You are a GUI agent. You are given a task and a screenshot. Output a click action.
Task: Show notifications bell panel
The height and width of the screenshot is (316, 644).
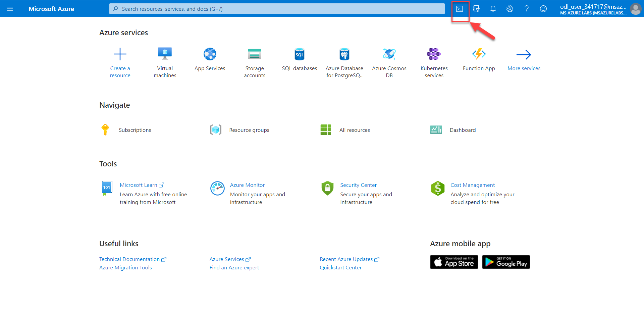pos(493,9)
